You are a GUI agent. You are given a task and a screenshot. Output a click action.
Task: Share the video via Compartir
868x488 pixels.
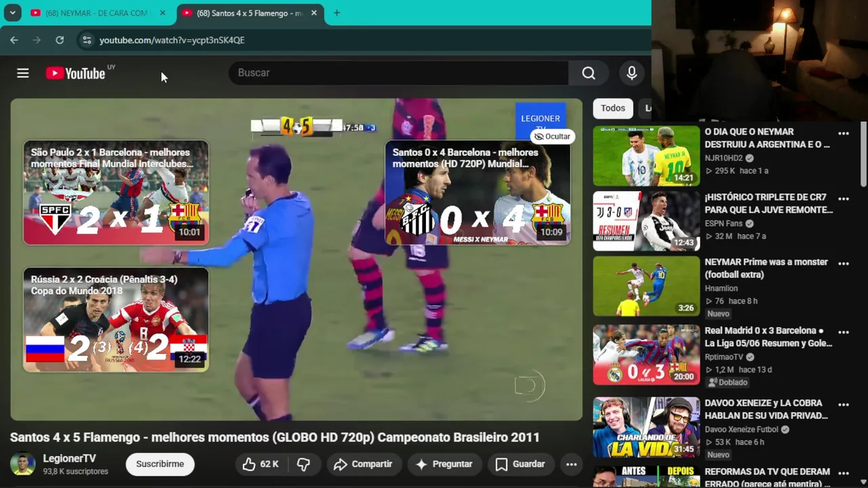[363, 464]
